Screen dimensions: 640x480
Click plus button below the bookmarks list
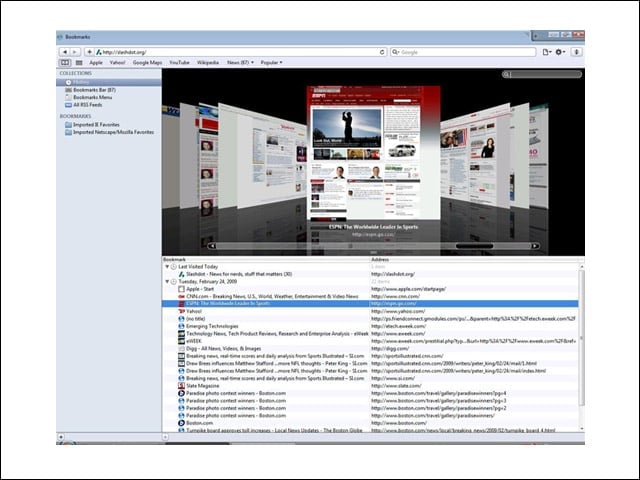pyautogui.click(x=165, y=437)
